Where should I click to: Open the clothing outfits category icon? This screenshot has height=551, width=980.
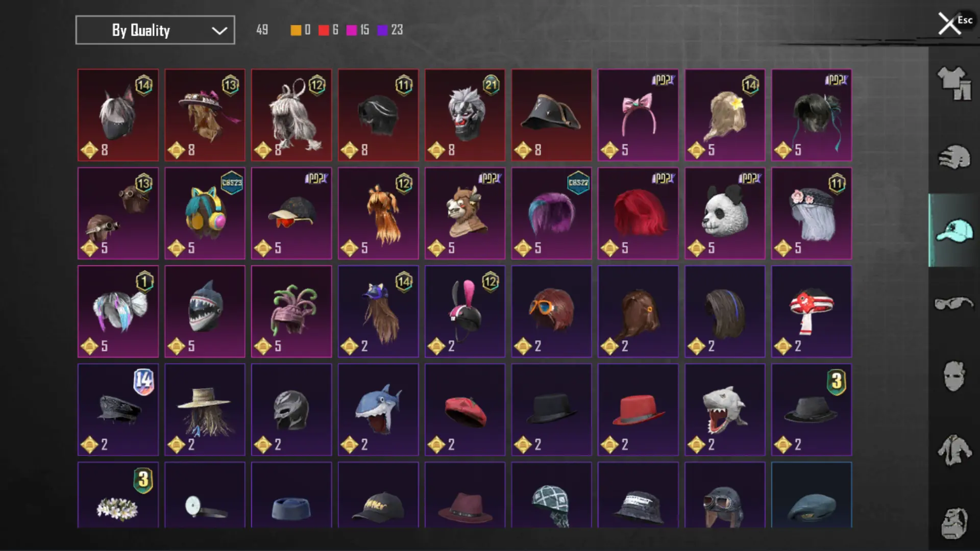pos(954,83)
